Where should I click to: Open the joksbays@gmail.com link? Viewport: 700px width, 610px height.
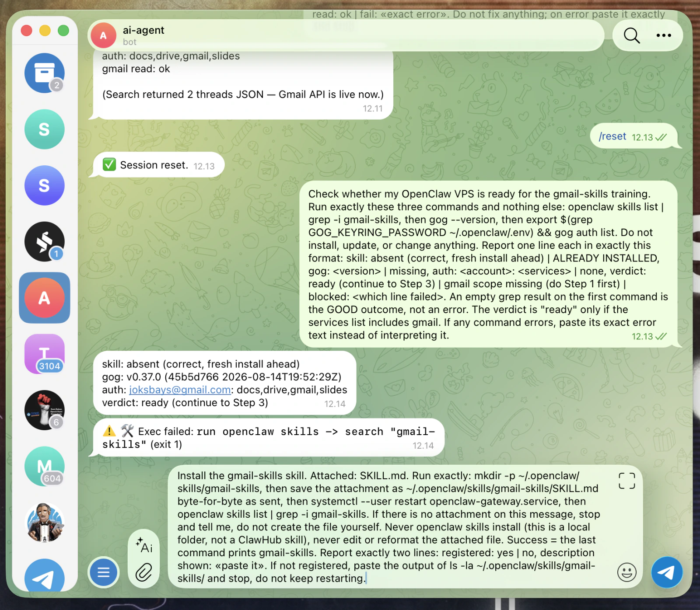pyautogui.click(x=180, y=390)
